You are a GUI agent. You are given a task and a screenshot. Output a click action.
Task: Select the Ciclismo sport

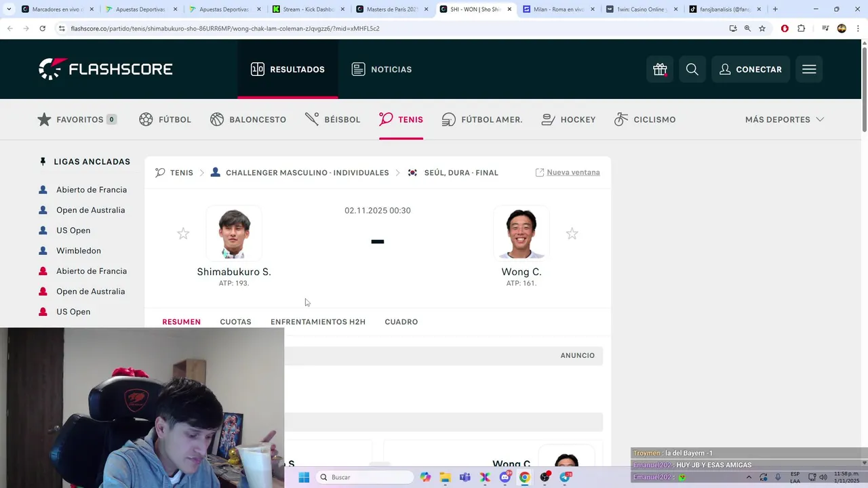[645, 119]
